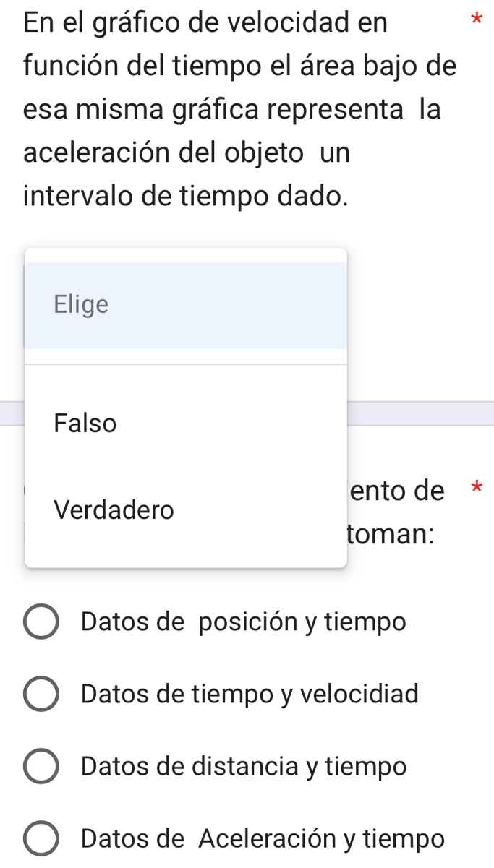
Task: Select the radio circle for 'Datos de tiempo y velocidiad'
Action: 42,694
